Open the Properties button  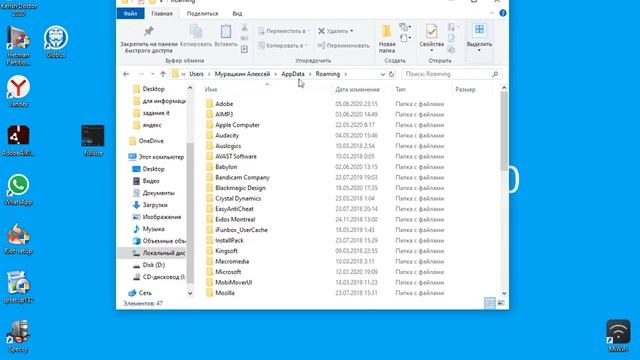[x=431, y=38]
